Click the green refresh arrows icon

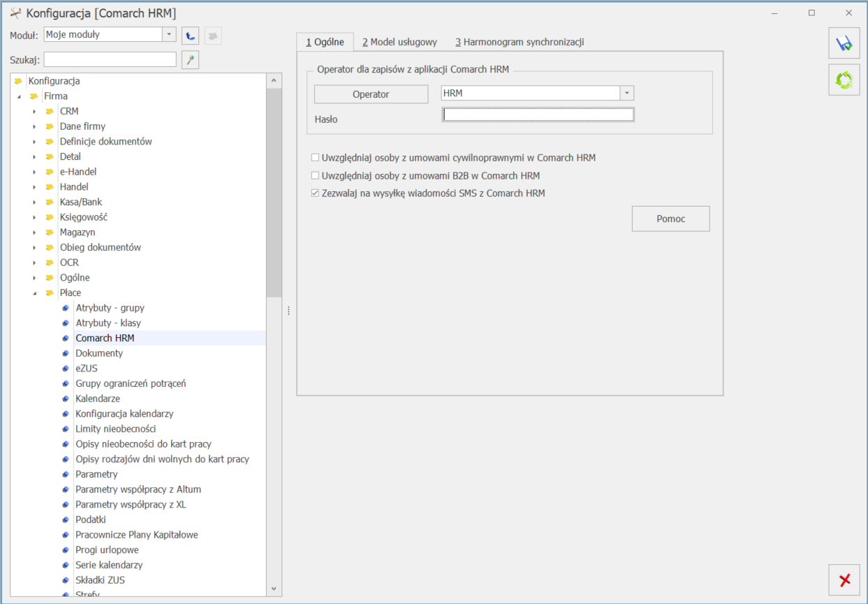844,80
